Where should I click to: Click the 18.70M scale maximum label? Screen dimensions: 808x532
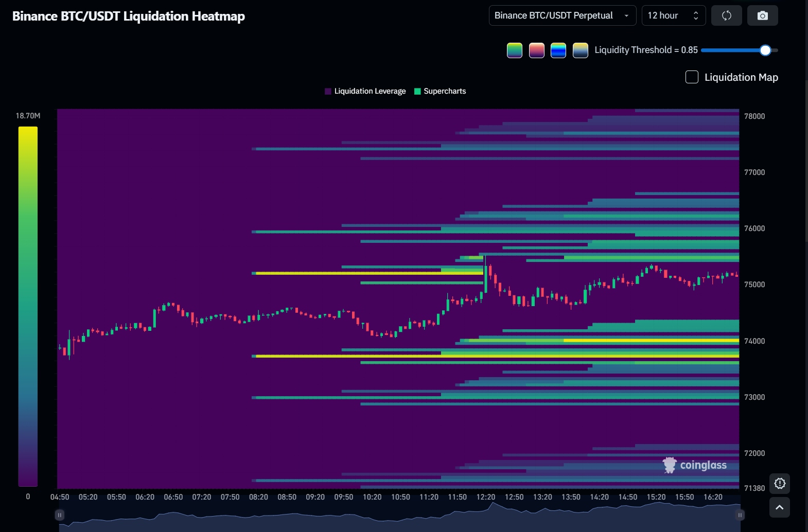pyautogui.click(x=28, y=116)
